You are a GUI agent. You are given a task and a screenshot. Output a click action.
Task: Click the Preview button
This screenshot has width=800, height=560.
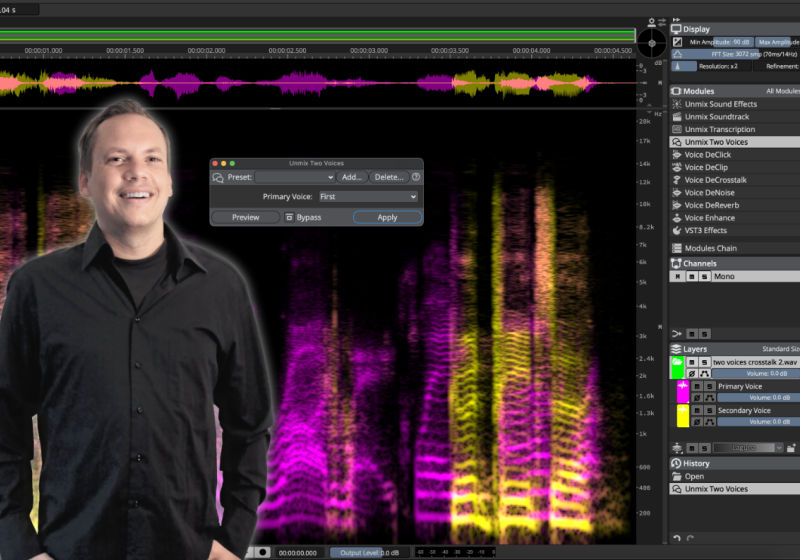pos(245,217)
